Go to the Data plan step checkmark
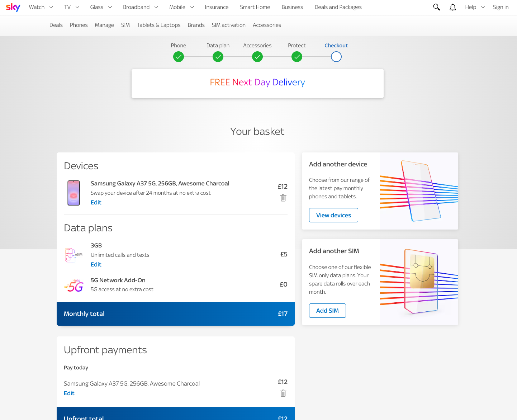 click(218, 57)
